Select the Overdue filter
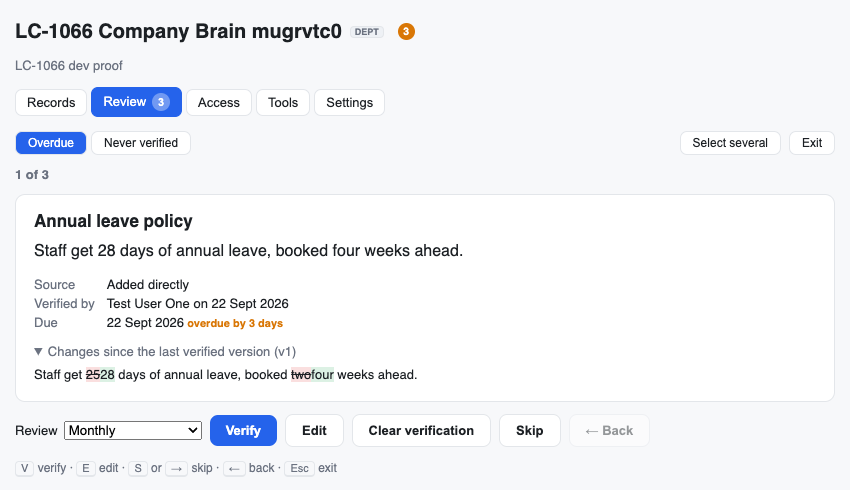The height and width of the screenshot is (490, 850). (51, 143)
